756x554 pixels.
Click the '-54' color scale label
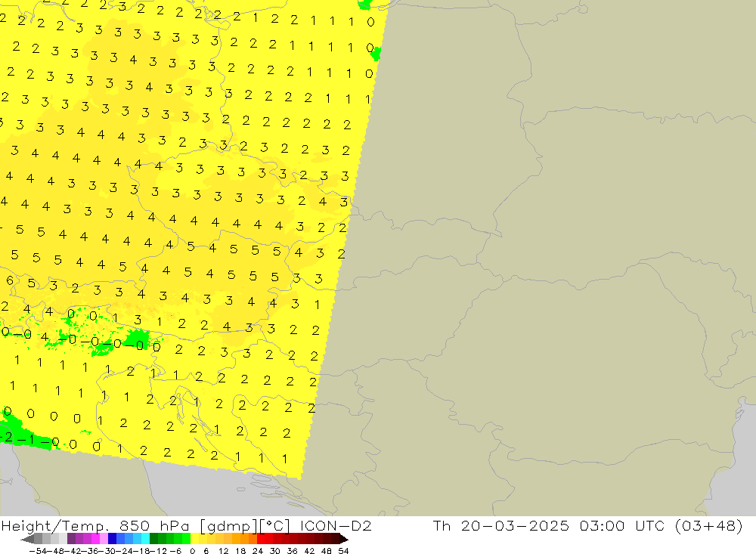(38, 551)
